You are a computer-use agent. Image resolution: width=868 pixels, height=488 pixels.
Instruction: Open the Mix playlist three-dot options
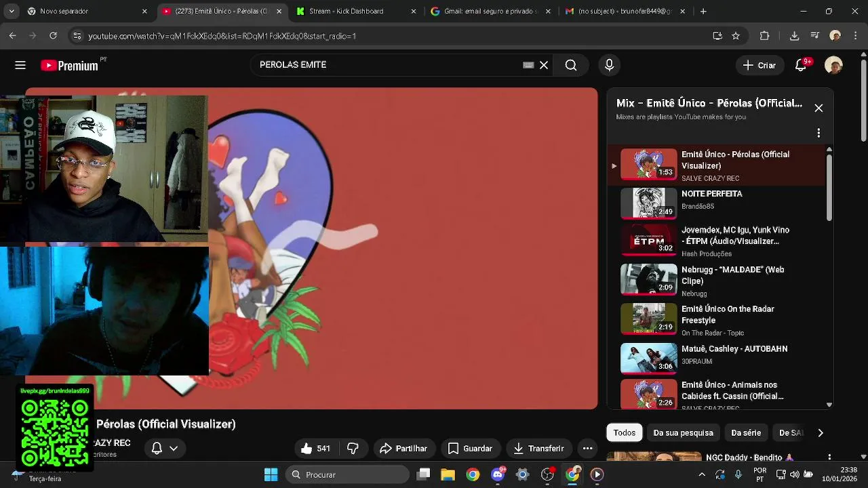818,133
